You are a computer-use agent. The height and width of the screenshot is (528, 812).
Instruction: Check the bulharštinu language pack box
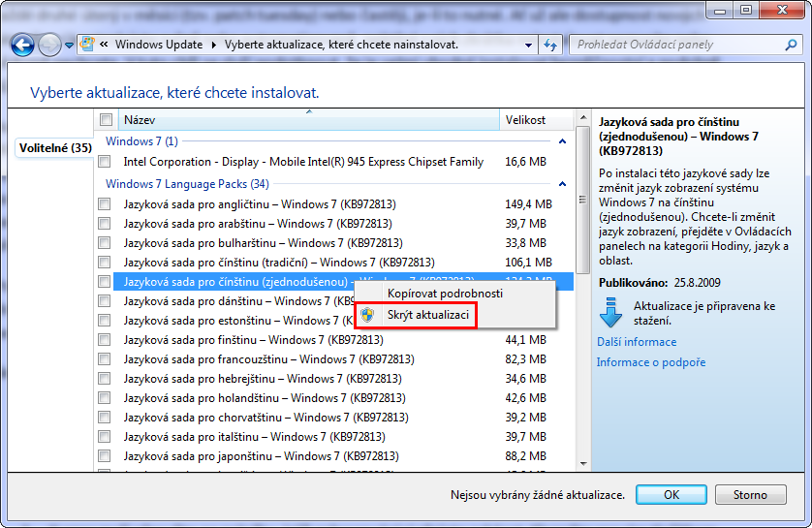click(x=105, y=243)
